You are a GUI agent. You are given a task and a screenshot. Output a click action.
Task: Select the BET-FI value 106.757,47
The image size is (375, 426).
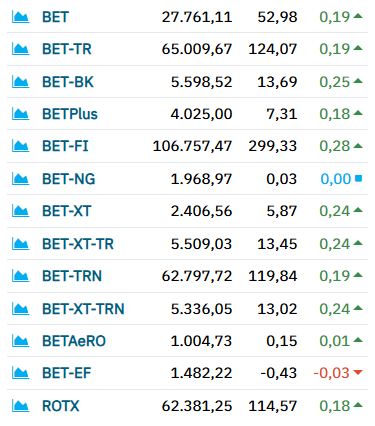192,146
